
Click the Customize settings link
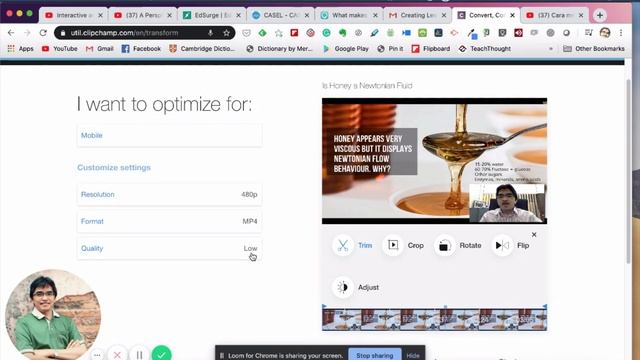tap(114, 168)
